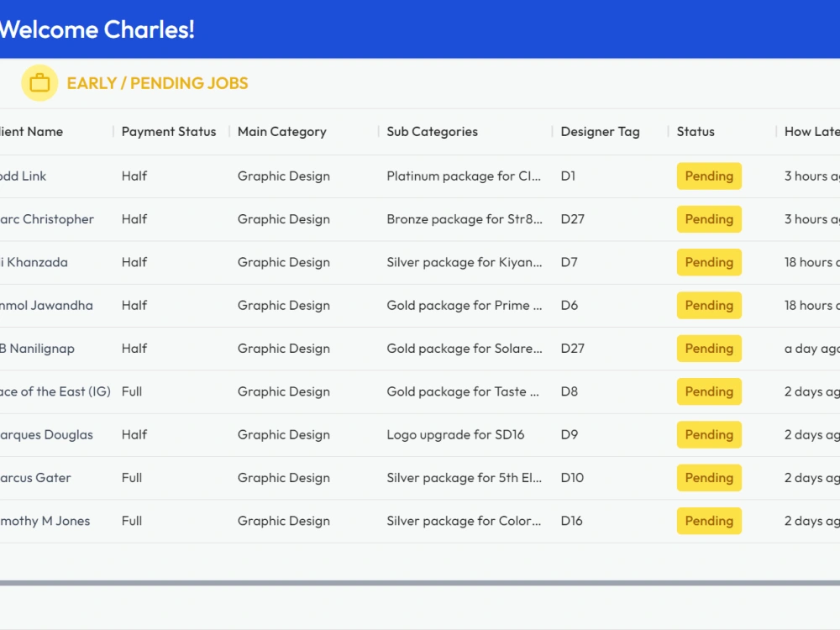Select the Silver package for 5th El... cell
This screenshot has height=630, width=840.
click(x=464, y=478)
